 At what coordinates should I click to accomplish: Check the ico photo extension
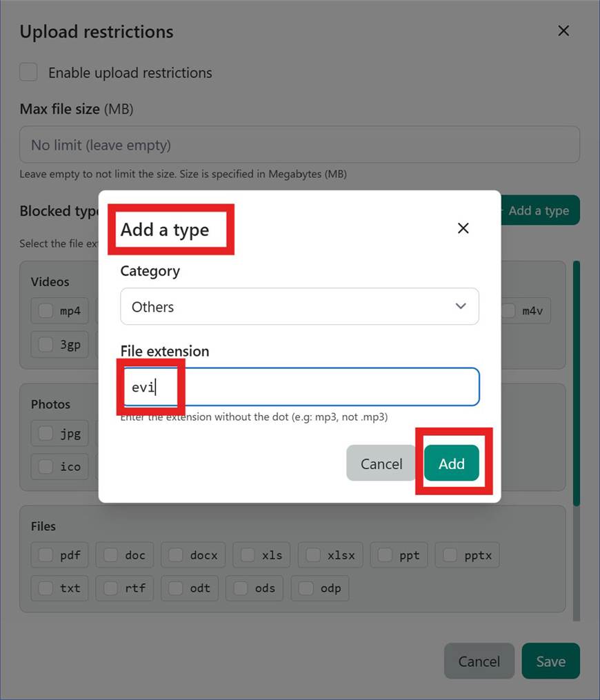point(46,466)
